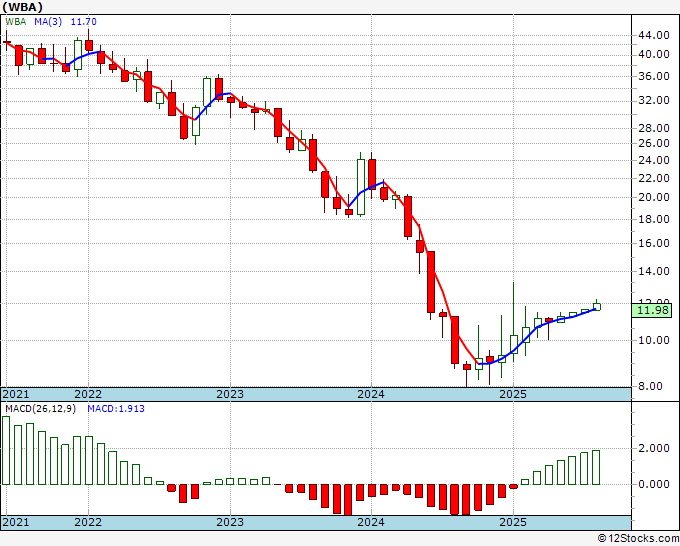Viewport: 680px width, 546px height.
Task: Click the 44.00 price axis label
Action: [654, 35]
